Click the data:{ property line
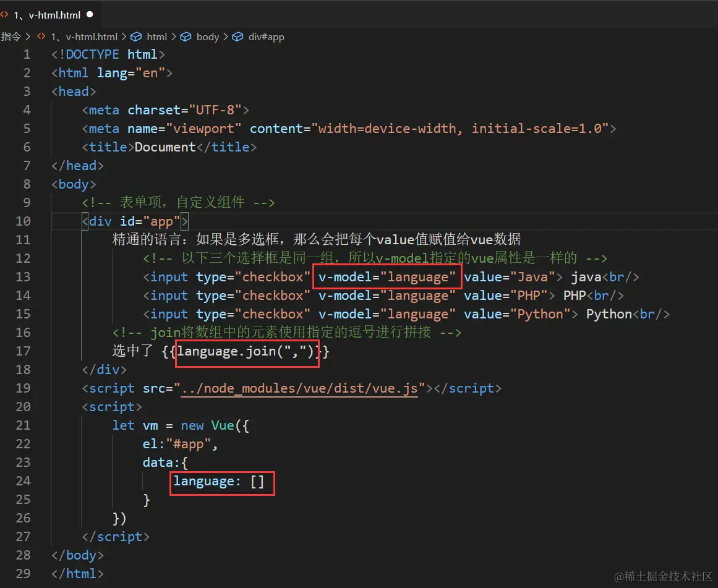The width and height of the screenshot is (718, 588). (165, 462)
